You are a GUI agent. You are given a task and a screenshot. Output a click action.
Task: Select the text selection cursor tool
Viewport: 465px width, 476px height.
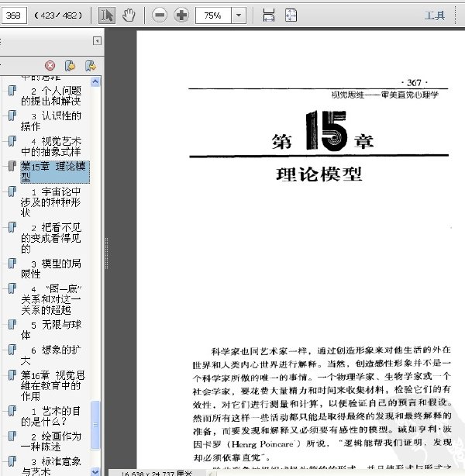(x=107, y=16)
